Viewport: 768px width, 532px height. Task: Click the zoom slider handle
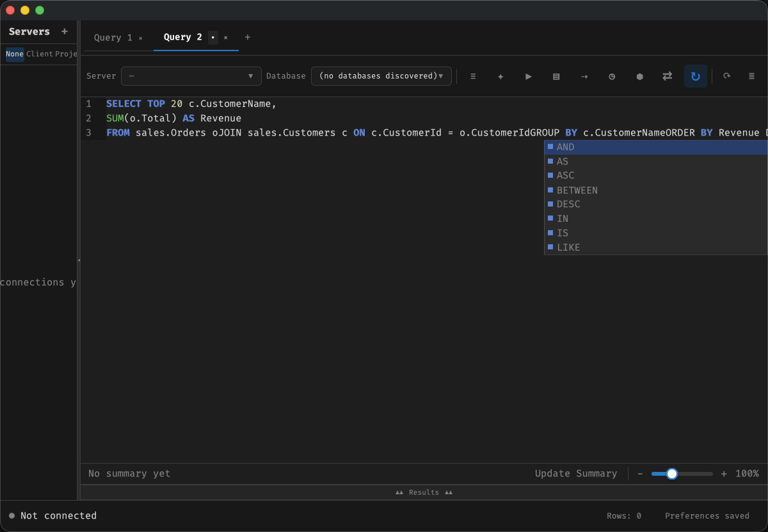[x=672, y=474]
